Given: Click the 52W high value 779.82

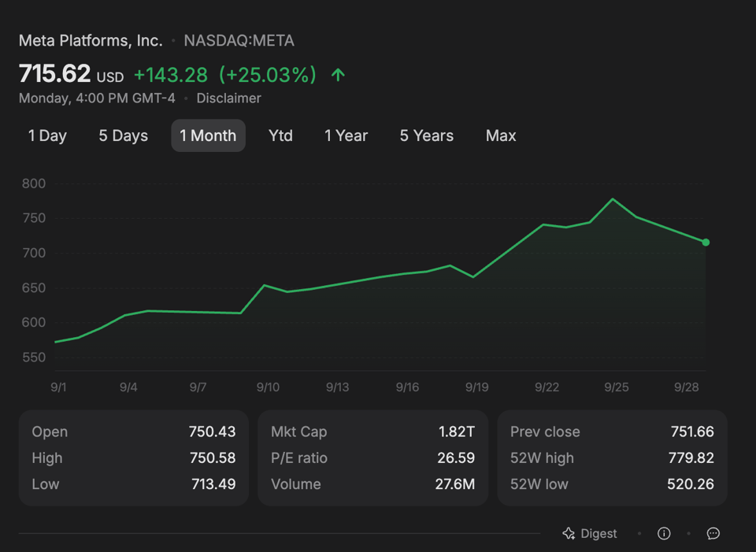Looking at the screenshot, I should click(691, 458).
